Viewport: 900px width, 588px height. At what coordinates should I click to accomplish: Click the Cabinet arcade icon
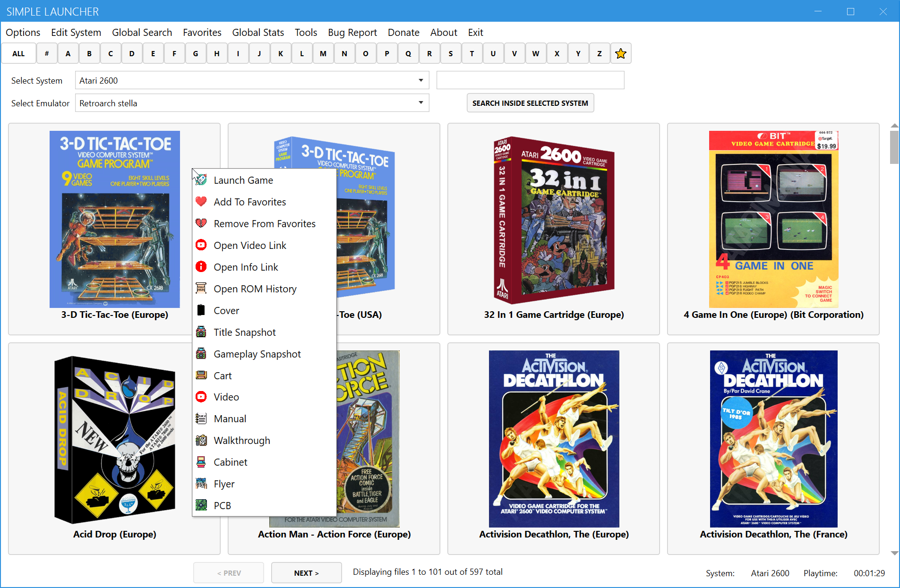click(201, 462)
